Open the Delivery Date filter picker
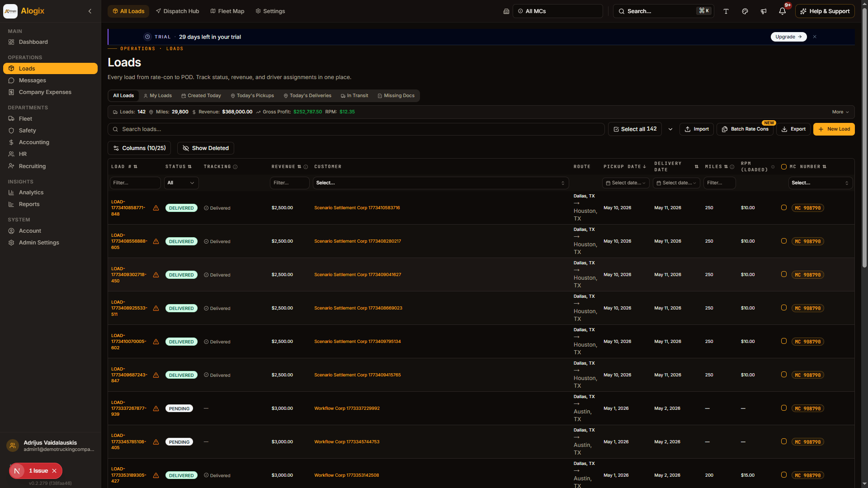Viewport: 868px width, 488px height. 676,183
